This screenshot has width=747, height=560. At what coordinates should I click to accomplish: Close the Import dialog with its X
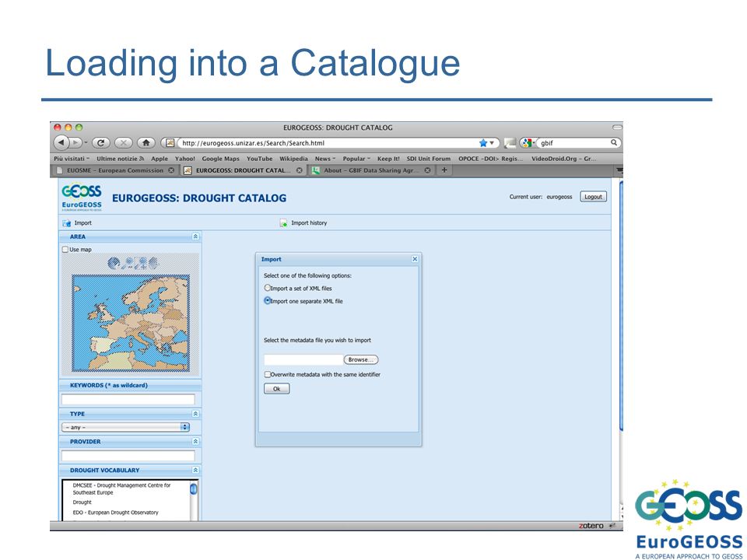[x=415, y=259]
